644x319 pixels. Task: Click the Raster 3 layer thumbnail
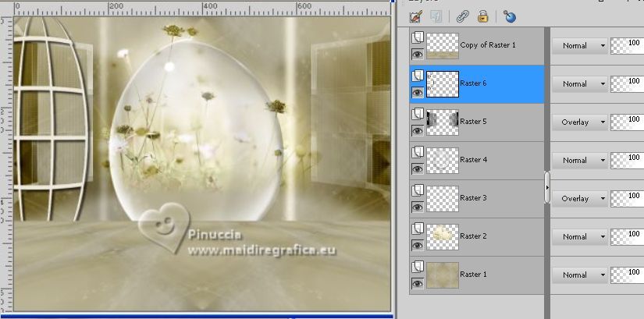[443, 199]
